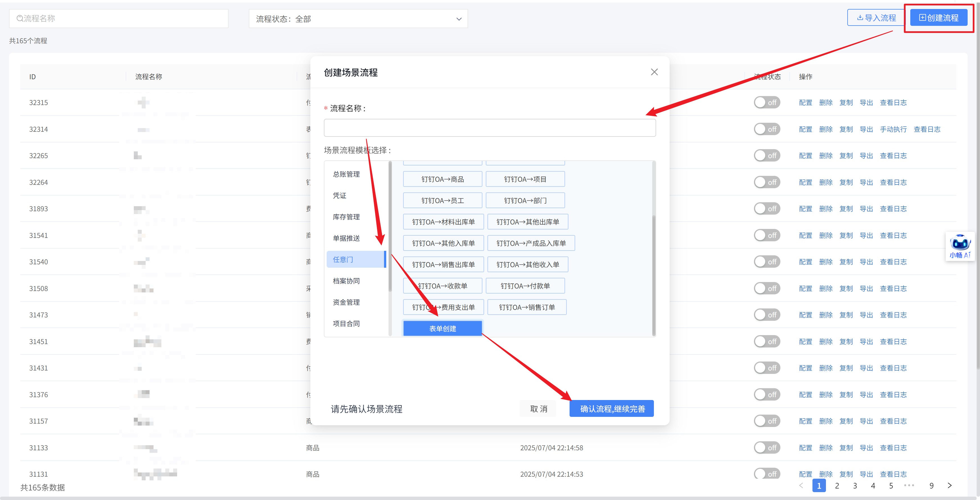Click previous page left arrow icon
Screen dimensions: 980x500
coord(801,485)
